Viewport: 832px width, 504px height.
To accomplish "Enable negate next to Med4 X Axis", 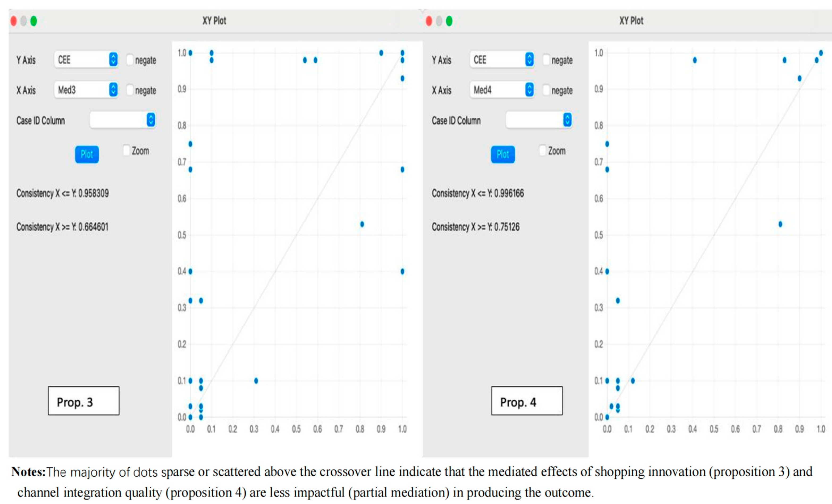I will coord(546,90).
